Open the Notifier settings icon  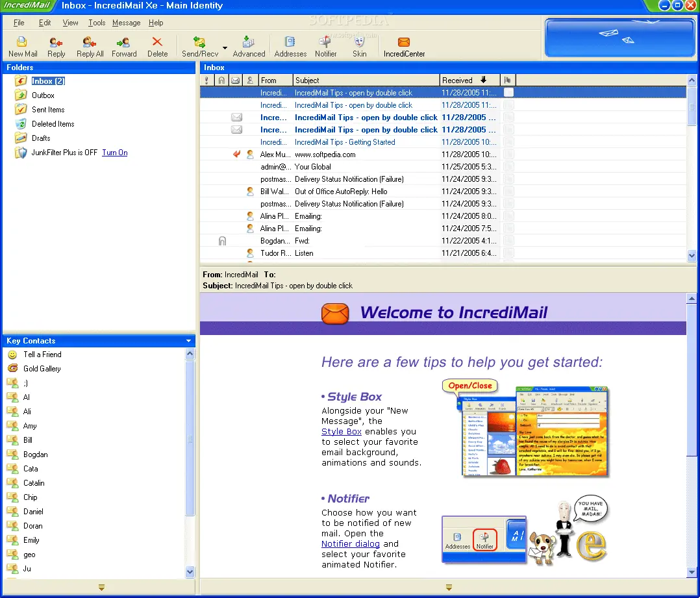[x=325, y=47]
